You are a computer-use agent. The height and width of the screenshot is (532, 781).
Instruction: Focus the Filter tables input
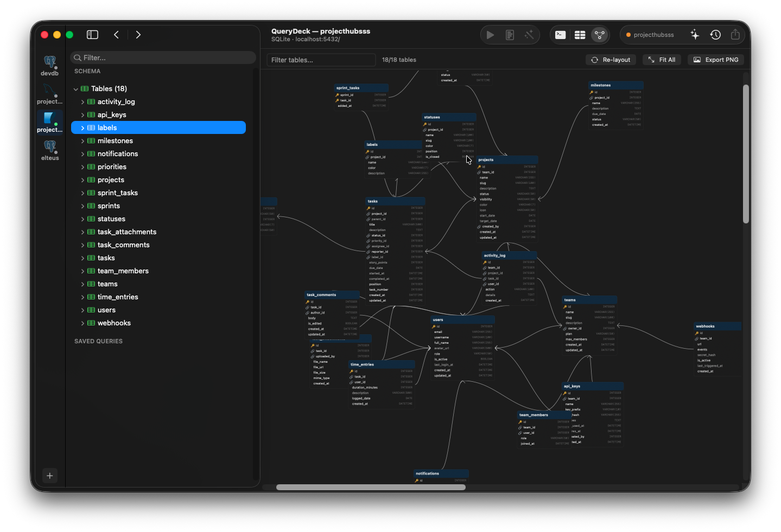pyautogui.click(x=321, y=60)
